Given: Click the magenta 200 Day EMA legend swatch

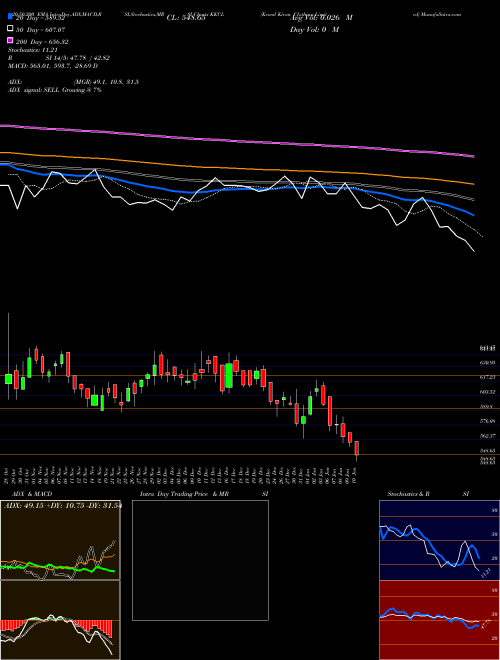Looking at the screenshot, I should 10,40.
